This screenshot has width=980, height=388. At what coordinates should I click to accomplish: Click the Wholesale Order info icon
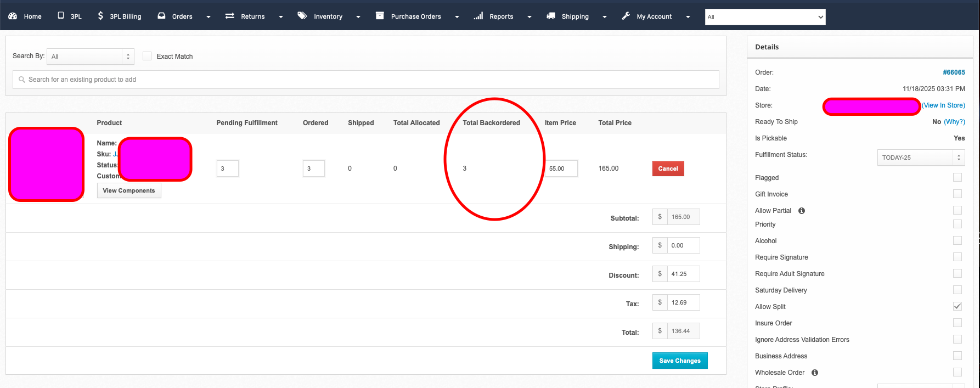815,373
